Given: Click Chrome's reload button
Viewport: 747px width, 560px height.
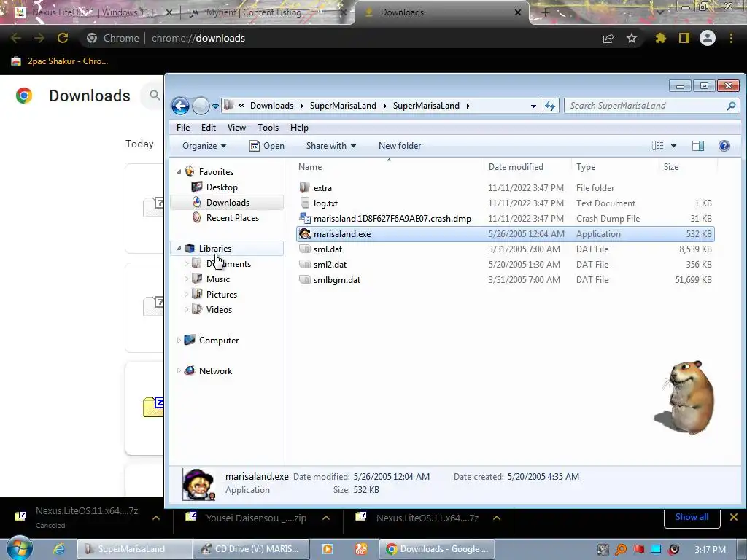Looking at the screenshot, I should [63, 38].
